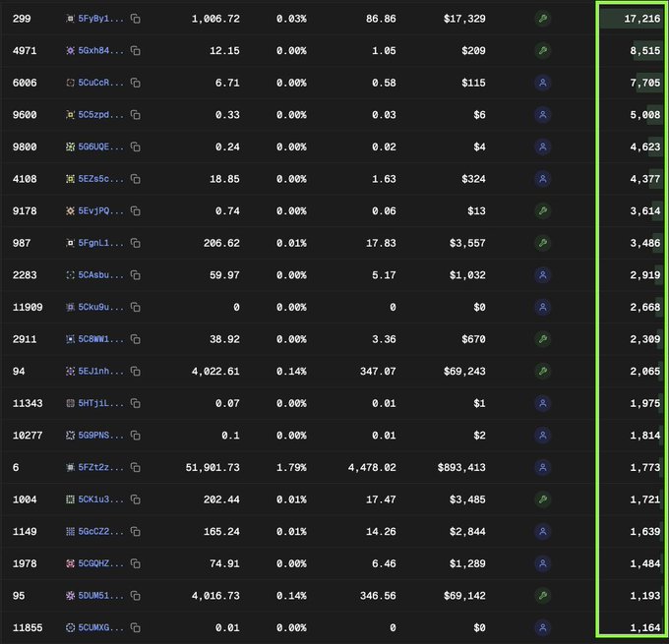669x644 pixels.
Task: Copy the 5DUM51... address
Action: click(135, 596)
